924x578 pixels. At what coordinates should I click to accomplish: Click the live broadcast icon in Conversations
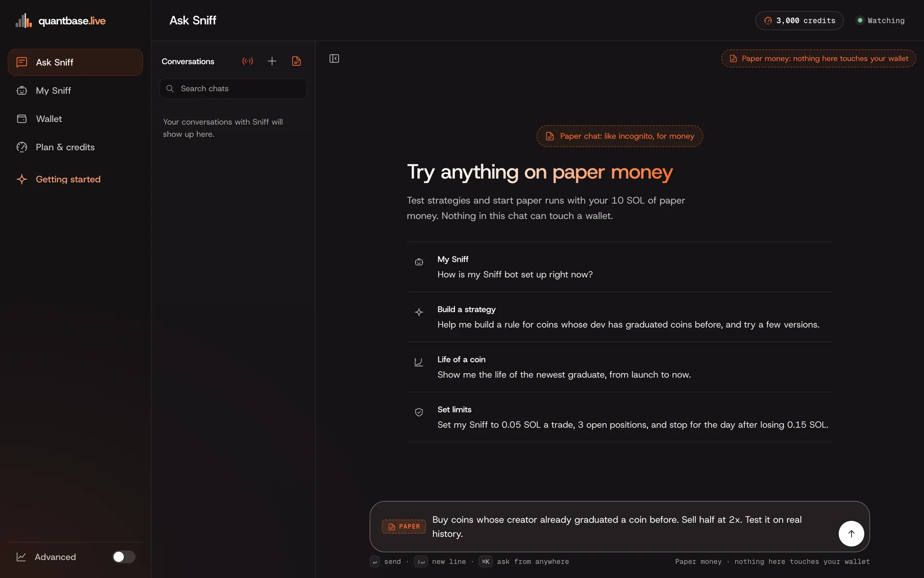click(x=247, y=61)
